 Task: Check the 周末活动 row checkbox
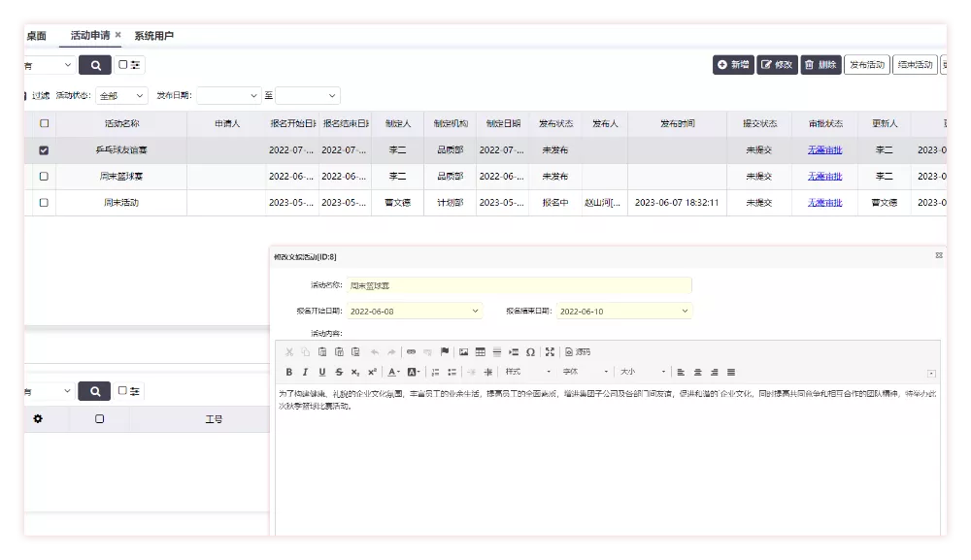pos(44,202)
